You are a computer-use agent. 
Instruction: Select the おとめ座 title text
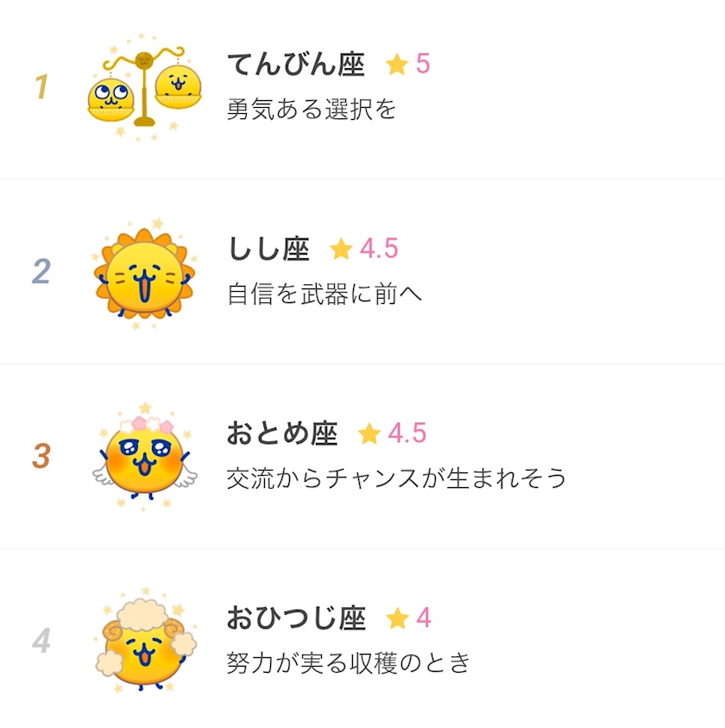[282, 434]
